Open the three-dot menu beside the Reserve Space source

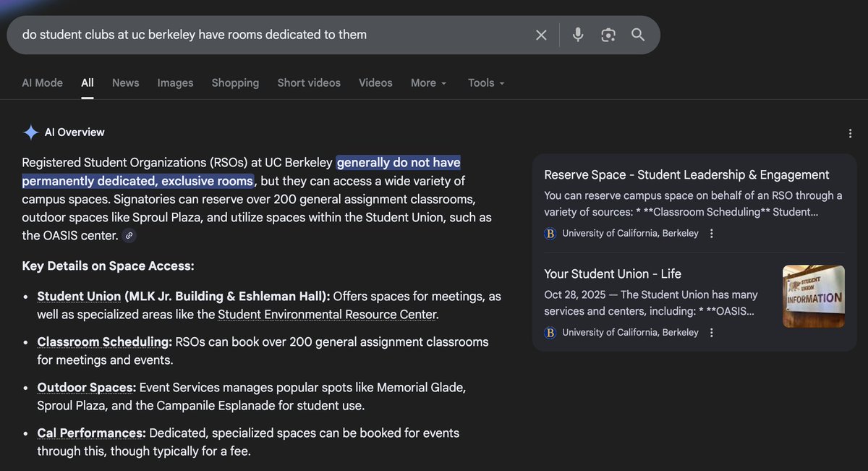(x=712, y=234)
